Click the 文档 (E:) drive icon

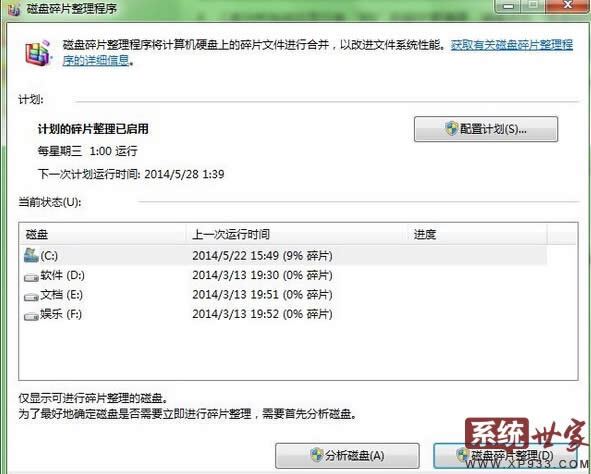(x=31, y=296)
